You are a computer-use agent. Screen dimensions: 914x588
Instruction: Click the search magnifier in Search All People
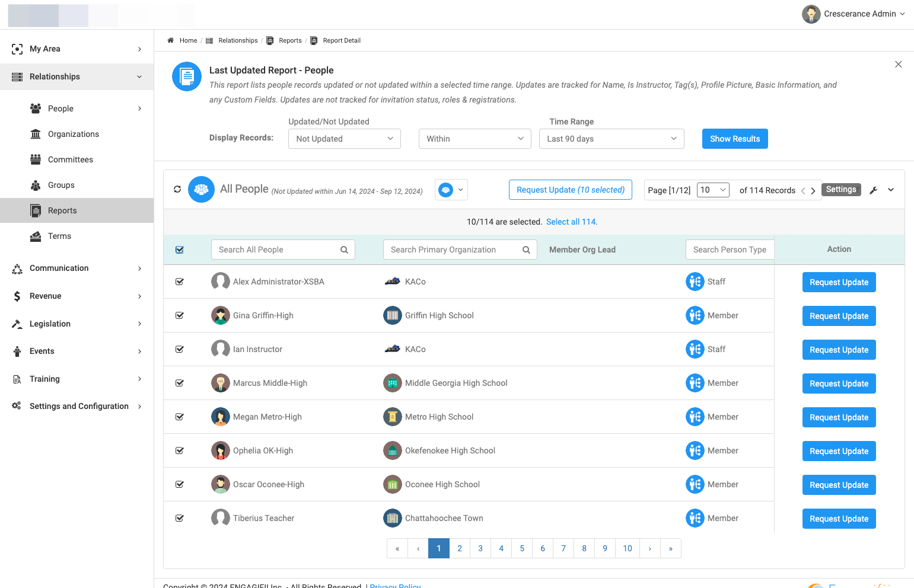click(344, 250)
